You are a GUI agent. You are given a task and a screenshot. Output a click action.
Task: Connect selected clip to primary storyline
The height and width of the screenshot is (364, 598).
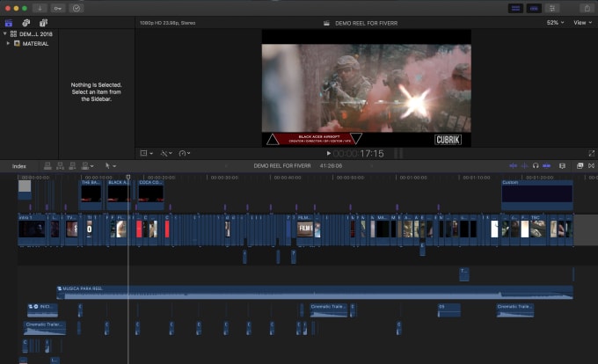pyautogui.click(x=47, y=166)
